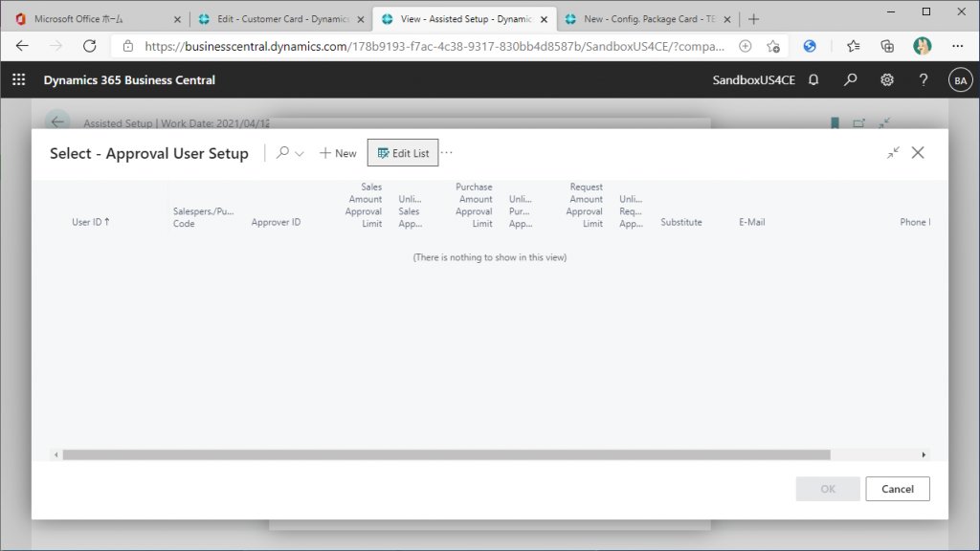The height and width of the screenshot is (551, 980).
Task: Open the BA user account avatar
Action: pos(960,80)
